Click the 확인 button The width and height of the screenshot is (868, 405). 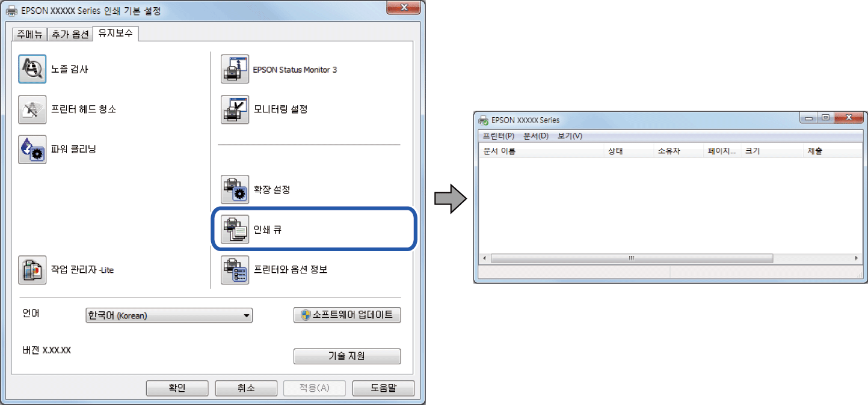[x=177, y=388]
